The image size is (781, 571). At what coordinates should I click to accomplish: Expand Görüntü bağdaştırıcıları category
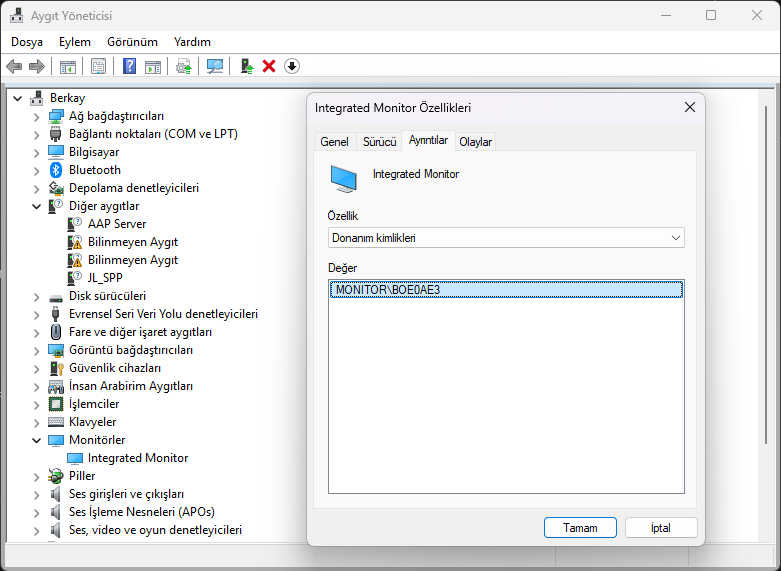[36, 350]
